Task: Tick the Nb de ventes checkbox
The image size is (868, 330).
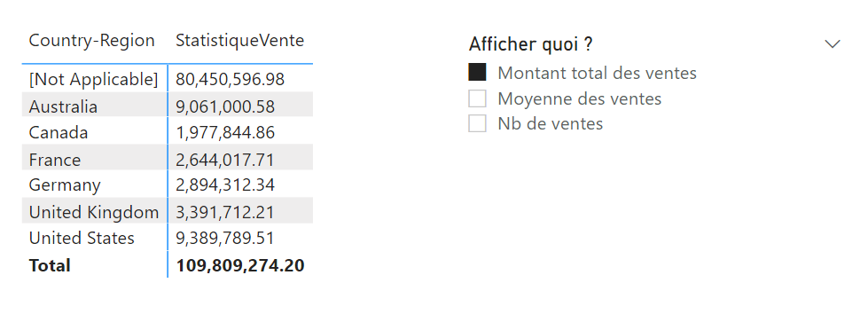Action: [477, 123]
